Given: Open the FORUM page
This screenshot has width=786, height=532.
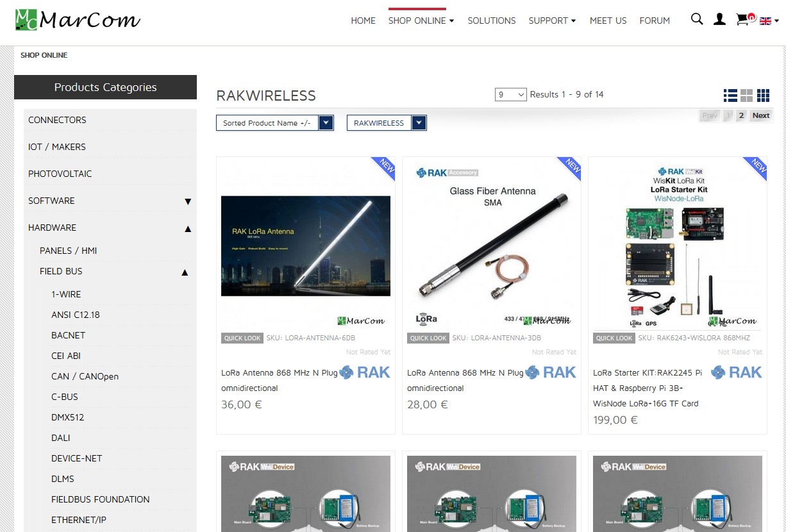Looking at the screenshot, I should click(x=655, y=21).
